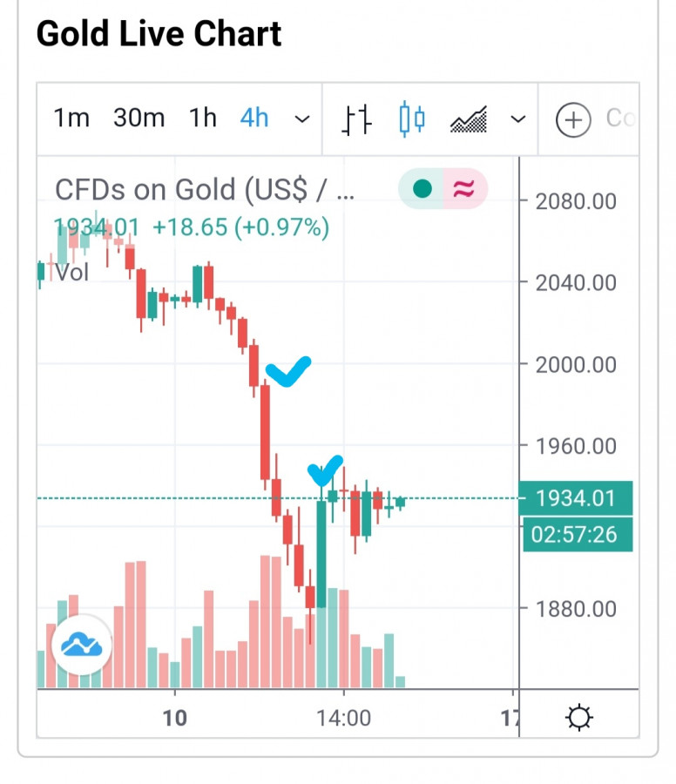
Task: Open the indicators chart icon
Action: click(469, 119)
